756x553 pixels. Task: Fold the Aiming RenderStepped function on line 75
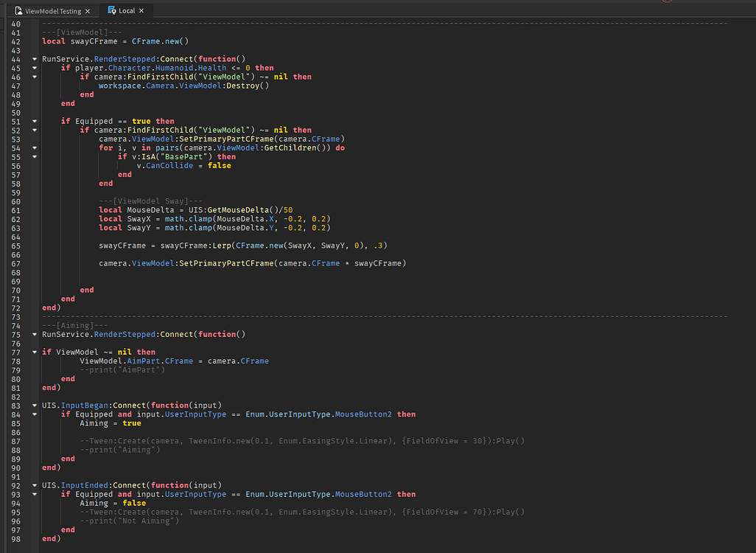tap(35, 334)
